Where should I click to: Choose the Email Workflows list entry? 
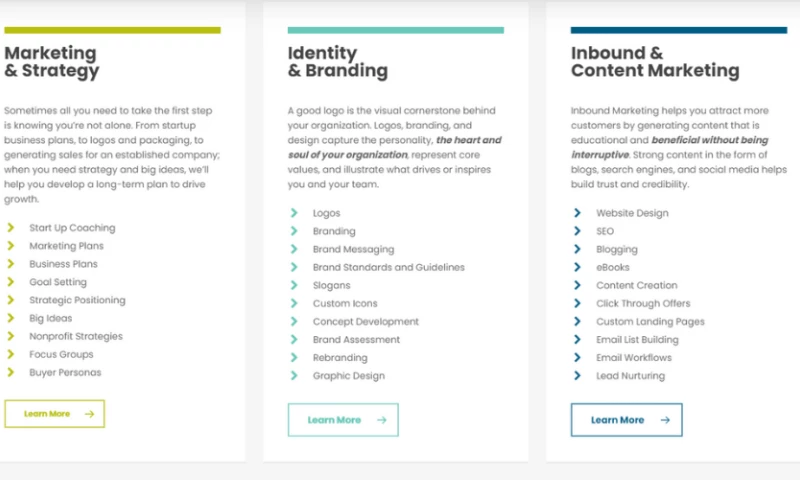(634, 358)
